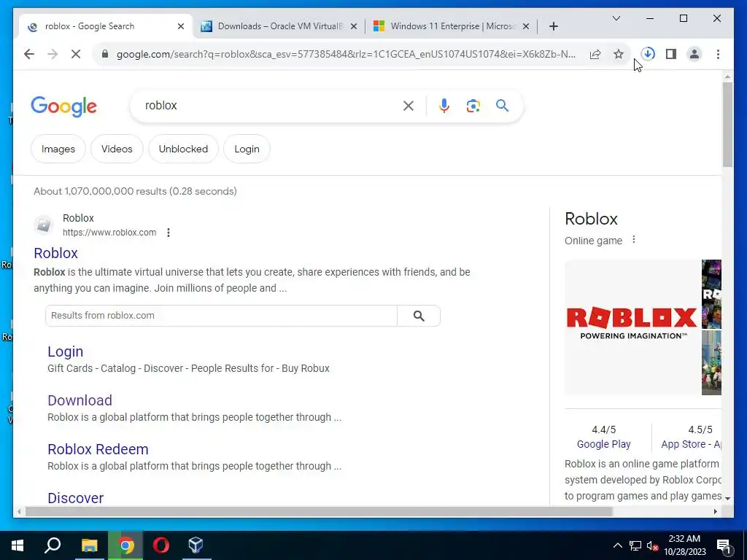Bookmark this tab with the star
This screenshot has width=747, height=560.
[619, 54]
